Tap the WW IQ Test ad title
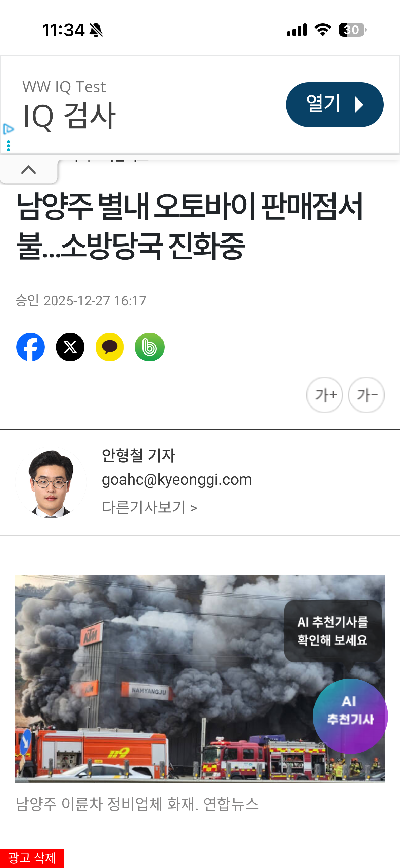 pos(64,87)
